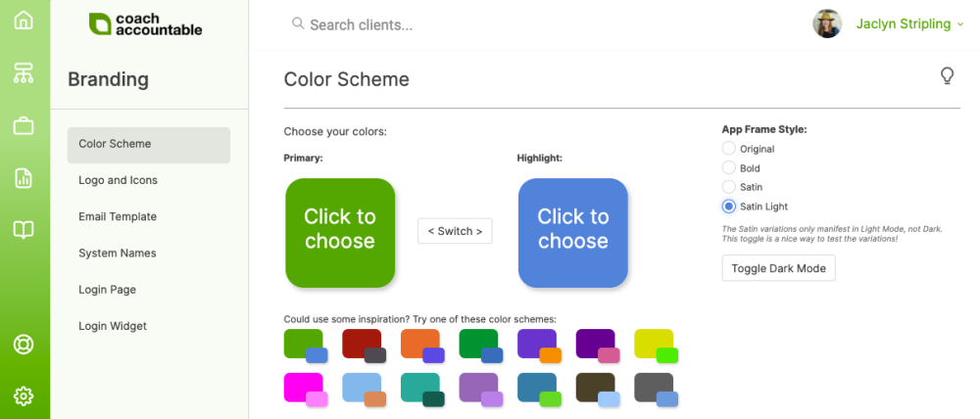Go to the Login Page settings

coord(107,290)
